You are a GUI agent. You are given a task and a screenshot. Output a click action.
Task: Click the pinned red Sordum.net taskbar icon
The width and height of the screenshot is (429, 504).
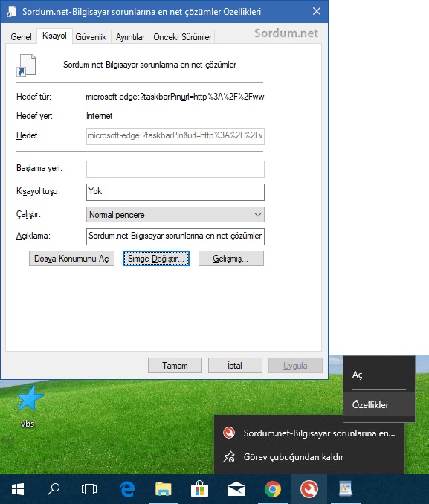coord(309,489)
